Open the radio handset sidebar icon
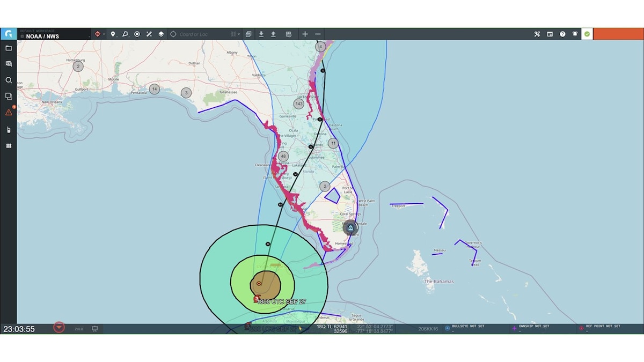Image resolution: width=644 pixels, height=362 pixels. point(9,129)
